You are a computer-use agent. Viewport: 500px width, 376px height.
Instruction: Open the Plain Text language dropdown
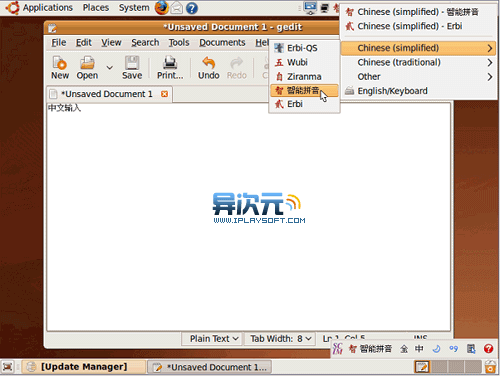coord(212,339)
